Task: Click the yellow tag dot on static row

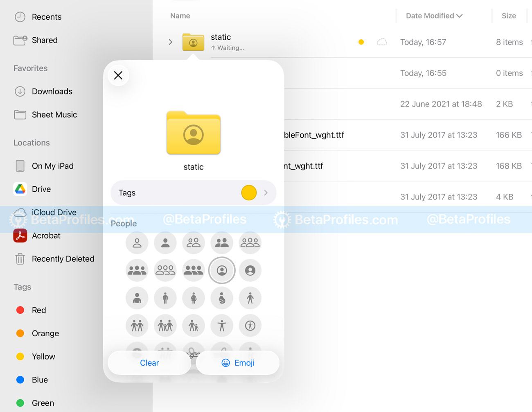Action: (x=361, y=42)
